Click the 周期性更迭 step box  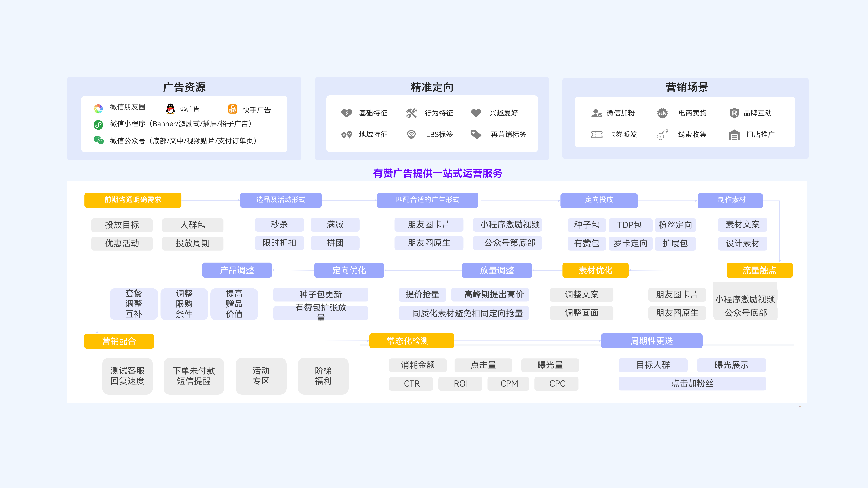pos(652,341)
